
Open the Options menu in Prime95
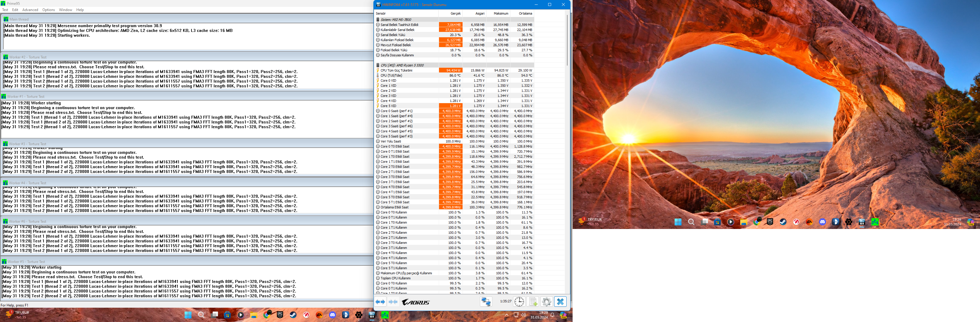coord(48,10)
